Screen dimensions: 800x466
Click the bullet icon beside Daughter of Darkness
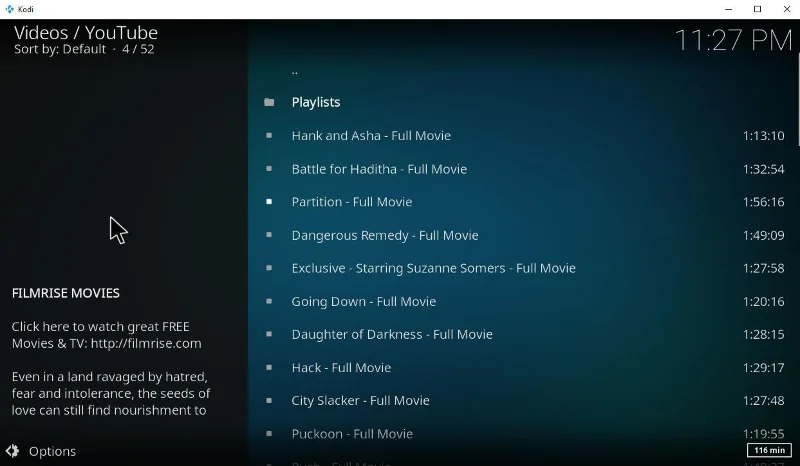coord(269,334)
